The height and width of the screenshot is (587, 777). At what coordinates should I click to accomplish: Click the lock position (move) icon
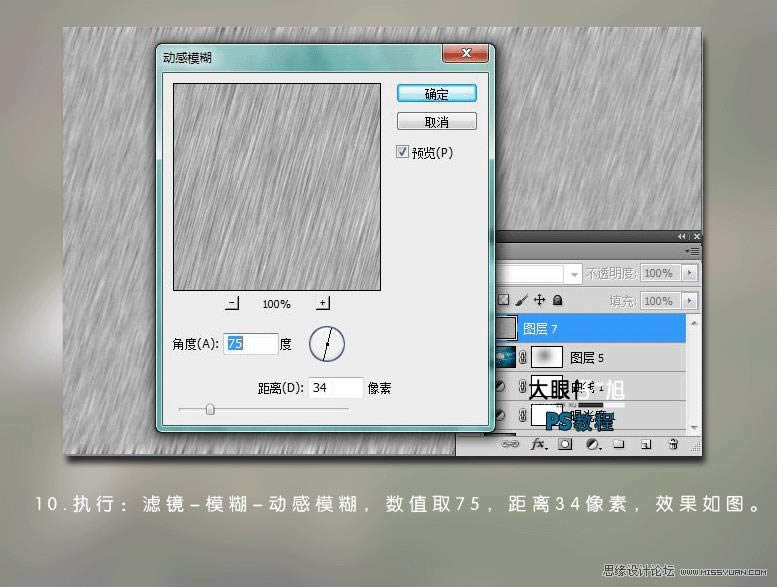click(x=540, y=300)
